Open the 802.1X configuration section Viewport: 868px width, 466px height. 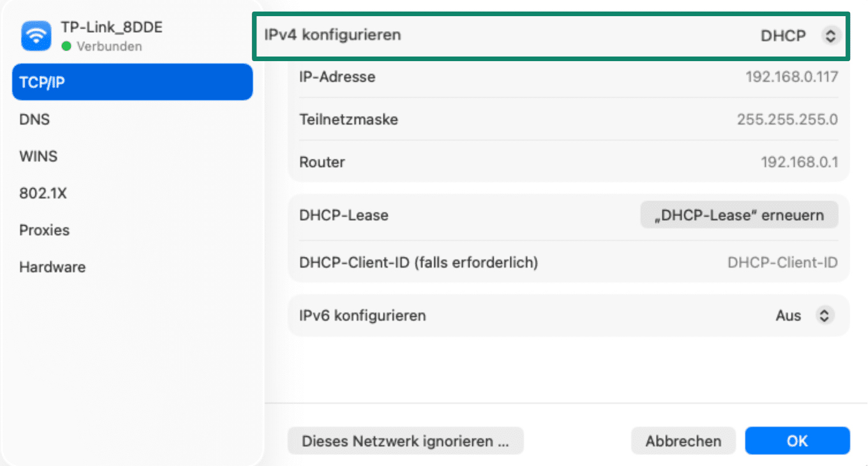(x=43, y=193)
